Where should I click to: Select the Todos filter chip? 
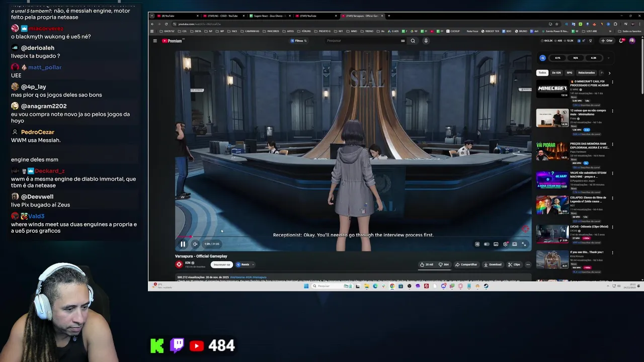[x=542, y=72]
